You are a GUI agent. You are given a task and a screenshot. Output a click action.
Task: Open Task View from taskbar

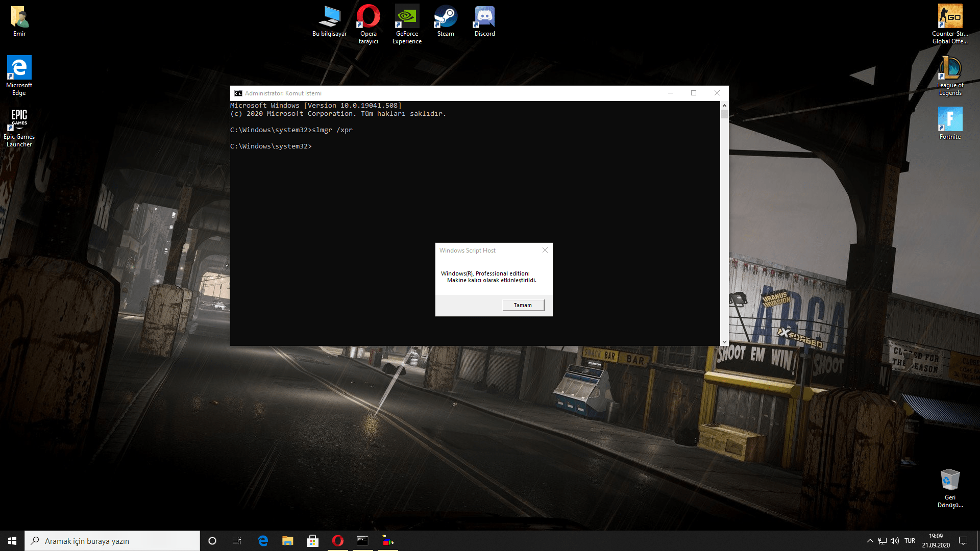[x=237, y=541]
